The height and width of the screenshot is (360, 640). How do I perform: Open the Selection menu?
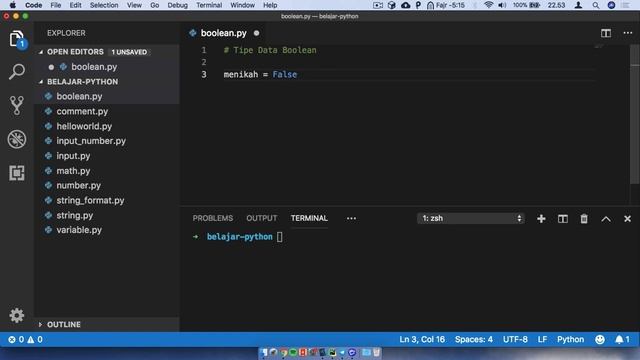[x=104, y=5]
